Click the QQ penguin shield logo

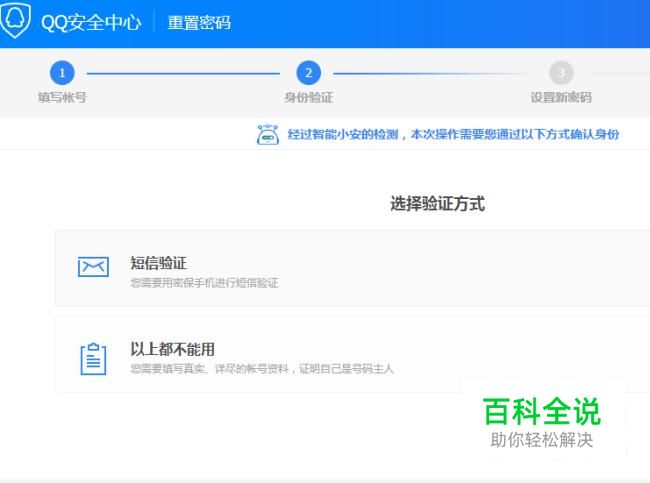coord(15,20)
